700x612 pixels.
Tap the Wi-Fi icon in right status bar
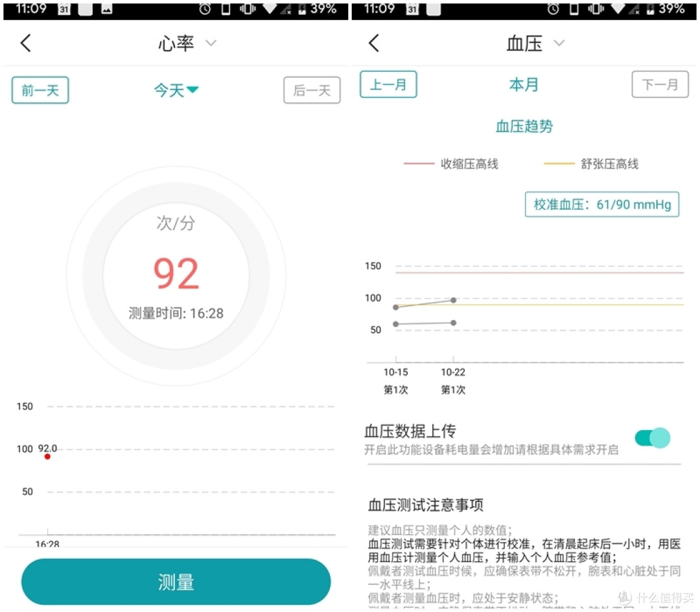click(x=619, y=8)
